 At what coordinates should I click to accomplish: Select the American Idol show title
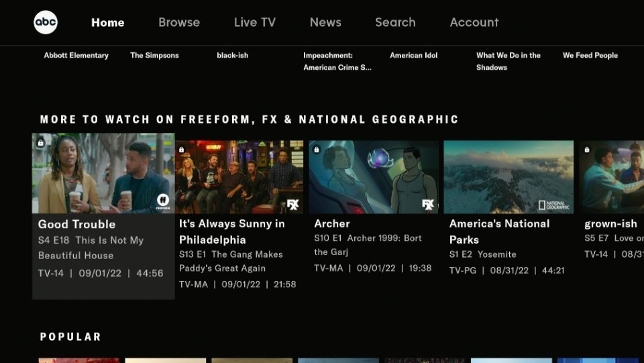(414, 55)
